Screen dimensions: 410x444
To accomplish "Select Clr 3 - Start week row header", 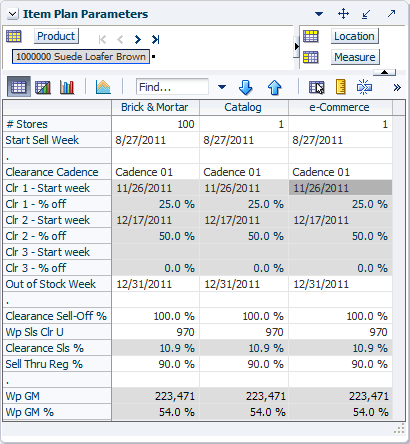I will point(57,252).
